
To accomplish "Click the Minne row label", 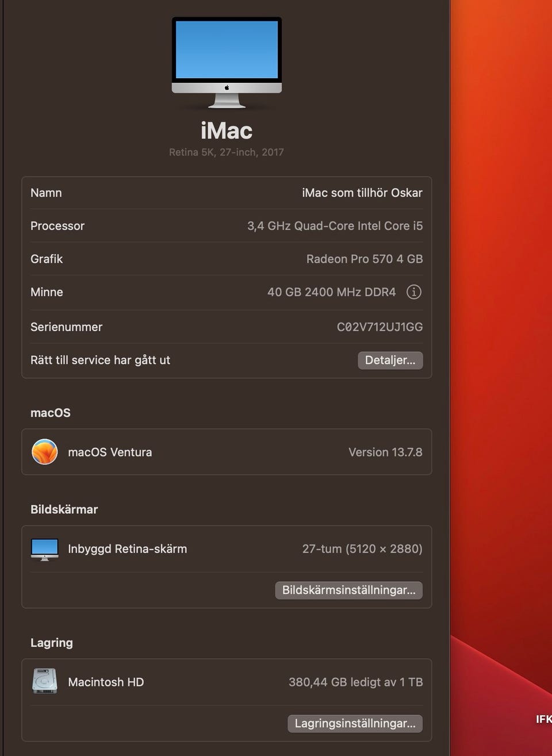I will point(47,292).
